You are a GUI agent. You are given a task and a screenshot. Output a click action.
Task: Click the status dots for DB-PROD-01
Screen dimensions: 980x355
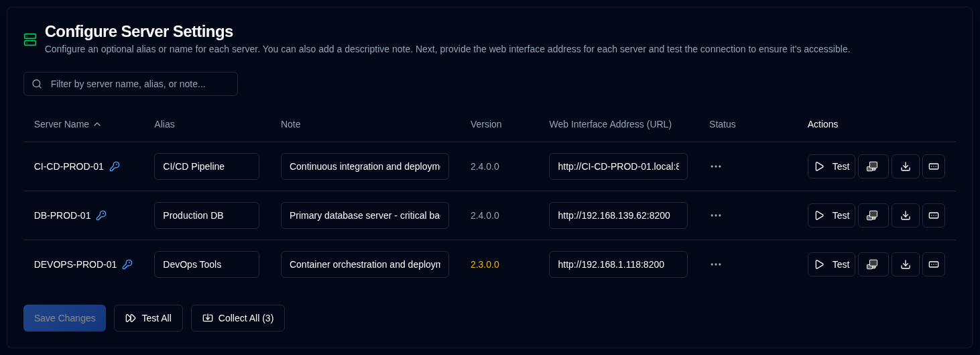pyautogui.click(x=716, y=215)
